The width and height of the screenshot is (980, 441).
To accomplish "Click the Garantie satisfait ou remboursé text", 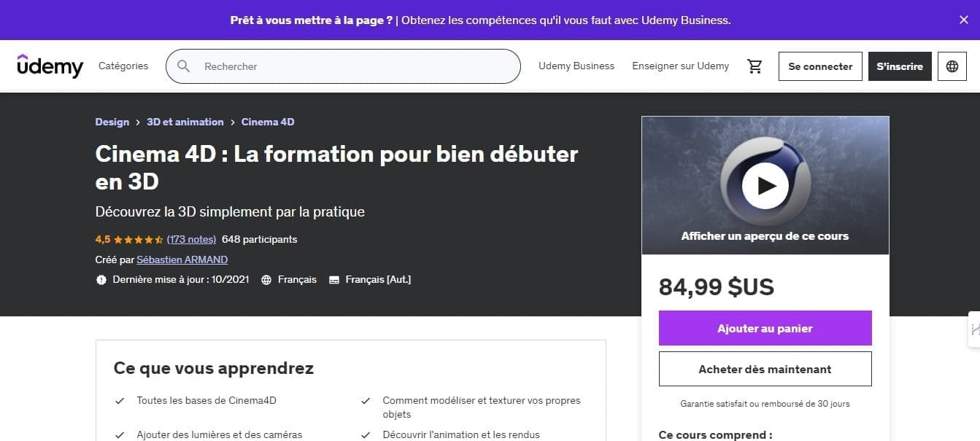I will (765, 404).
